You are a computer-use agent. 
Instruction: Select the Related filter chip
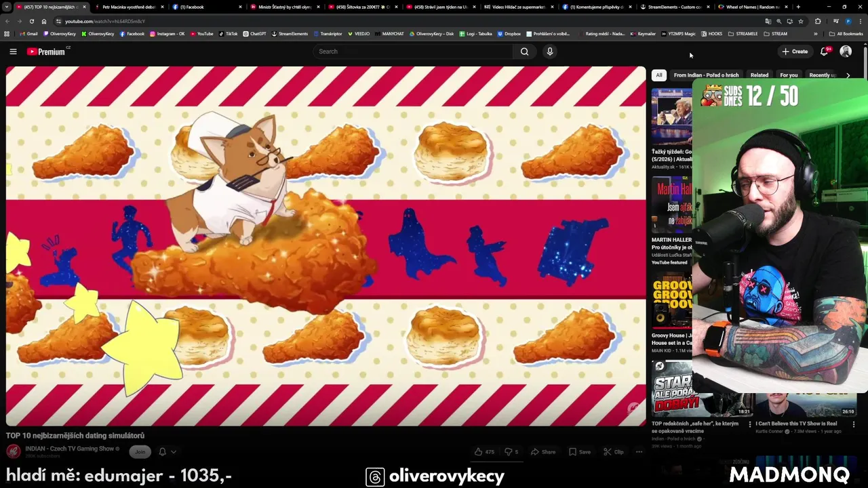pos(759,75)
